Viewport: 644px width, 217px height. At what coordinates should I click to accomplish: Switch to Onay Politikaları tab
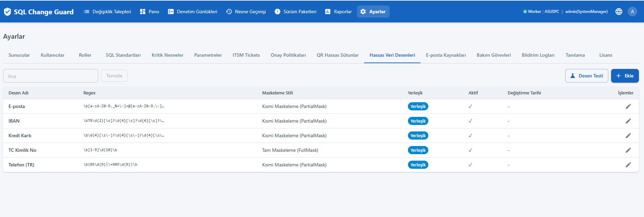click(x=288, y=55)
